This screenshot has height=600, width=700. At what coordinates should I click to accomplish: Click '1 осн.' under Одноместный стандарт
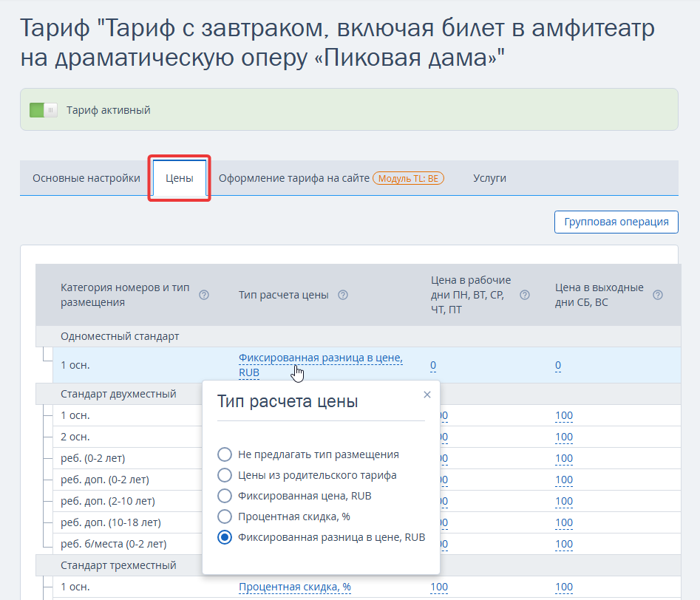tap(75, 365)
